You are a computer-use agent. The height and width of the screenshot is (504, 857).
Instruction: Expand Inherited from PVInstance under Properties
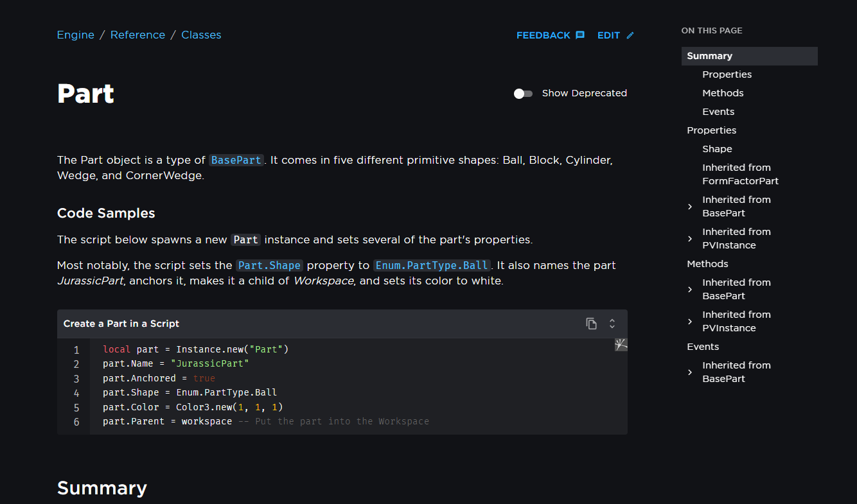click(x=690, y=239)
